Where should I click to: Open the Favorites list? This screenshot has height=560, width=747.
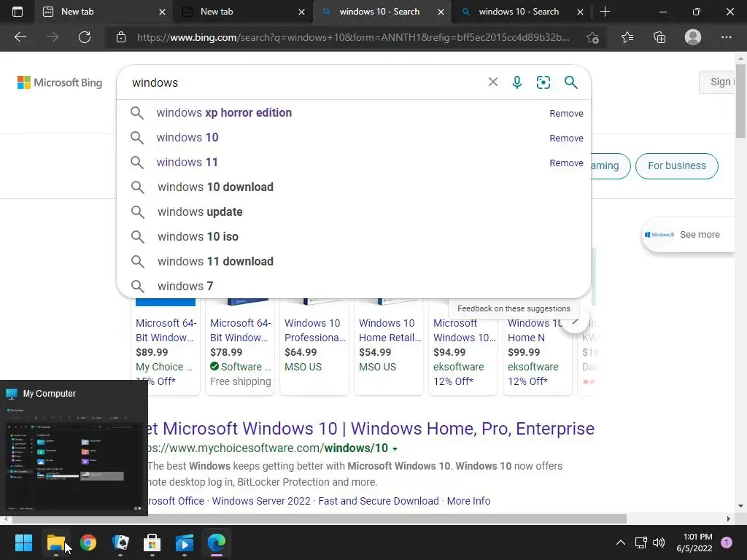[x=627, y=37]
